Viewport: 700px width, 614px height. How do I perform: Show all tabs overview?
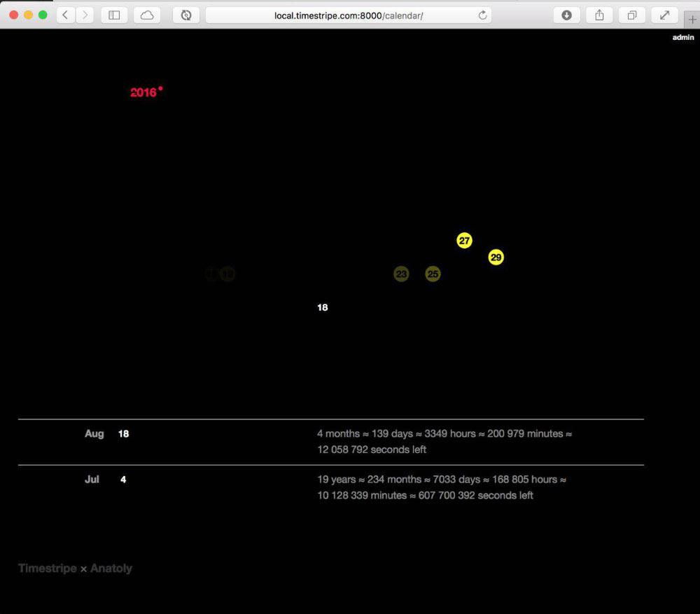(631, 15)
